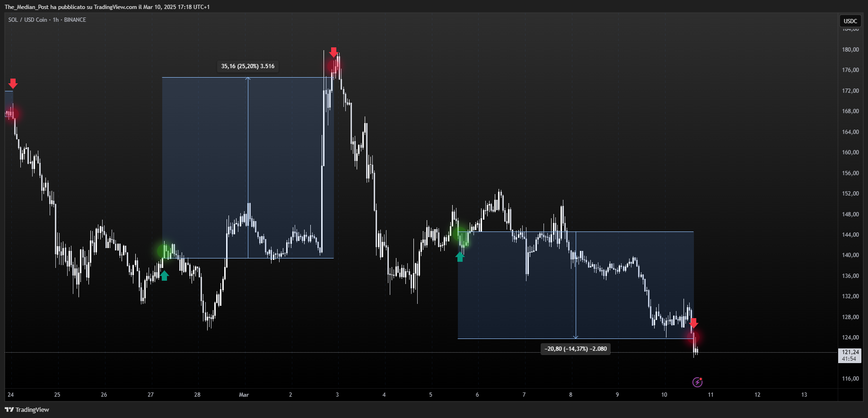Click the 27 date label on time axis
Image resolution: width=868 pixels, height=418 pixels.
pos(150,395)
